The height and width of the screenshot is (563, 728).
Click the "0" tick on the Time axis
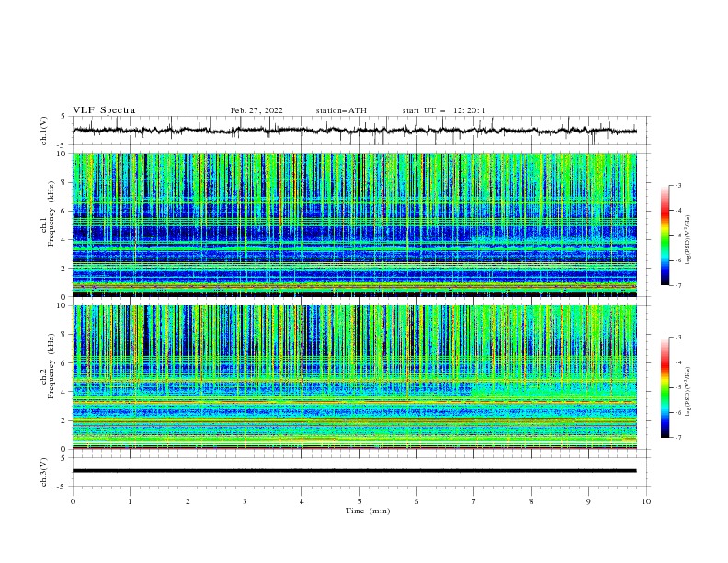point(73,501)
